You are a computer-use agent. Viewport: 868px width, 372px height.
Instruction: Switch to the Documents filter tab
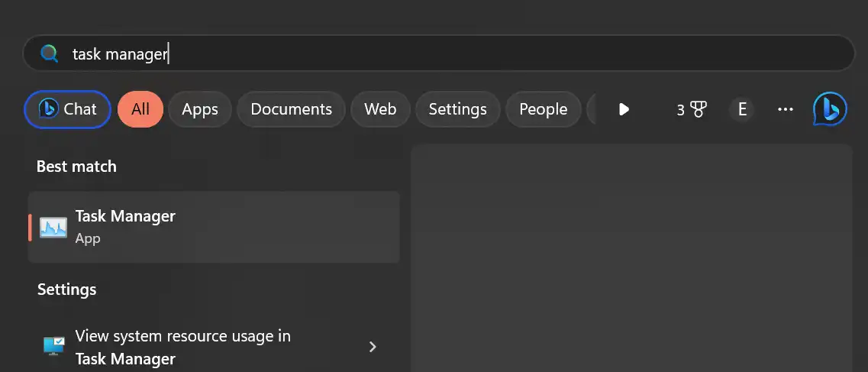[x=291, y=109]
